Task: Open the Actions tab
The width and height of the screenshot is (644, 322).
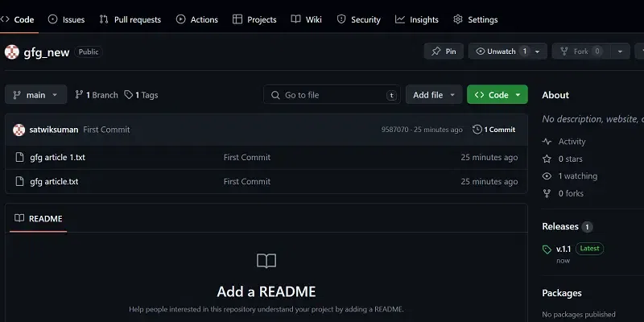Action: 196,19
